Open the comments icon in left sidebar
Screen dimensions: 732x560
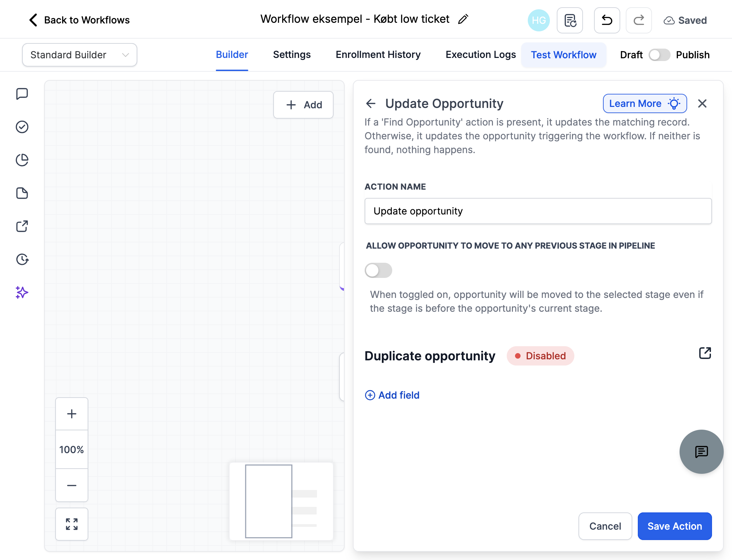[22, 94]
